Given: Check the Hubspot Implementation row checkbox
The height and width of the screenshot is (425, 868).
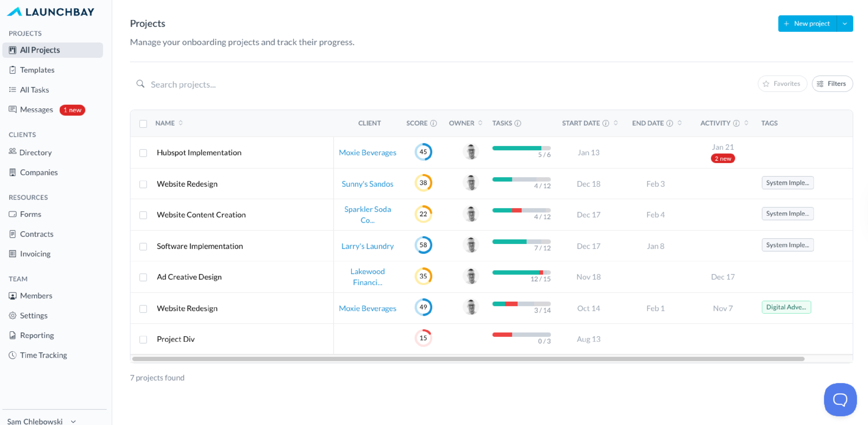Looking at the screenshot, I should (x=143, y=153).
